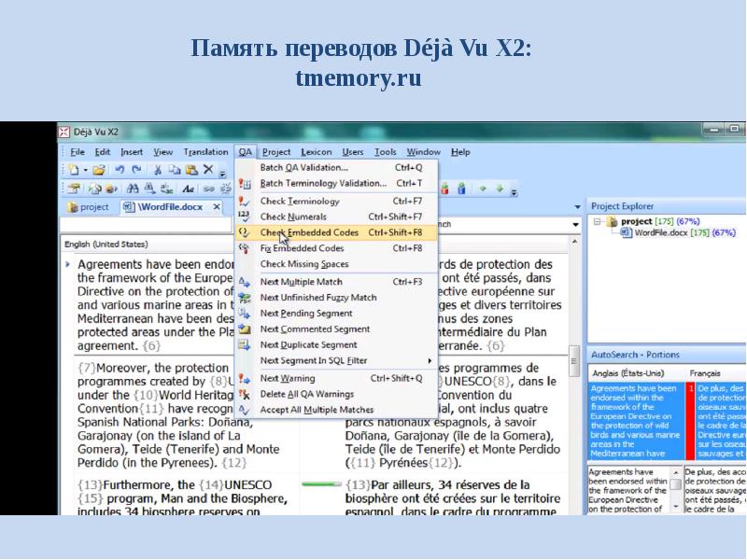Click the green up arrow icon
Image resolution: width=747 pixels, height=560 pixels.
(x=483, y=189)
